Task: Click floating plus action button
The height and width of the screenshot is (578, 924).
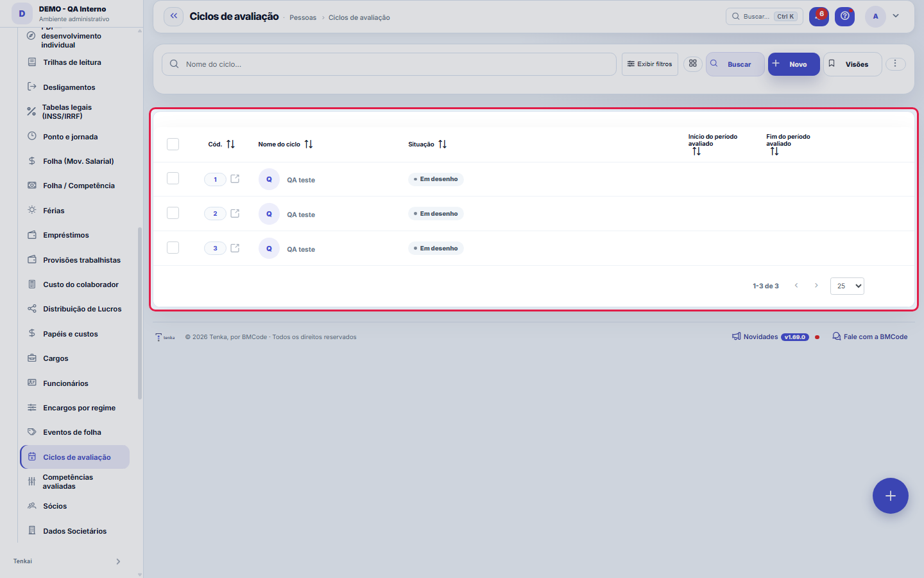Action: [891, 496]
